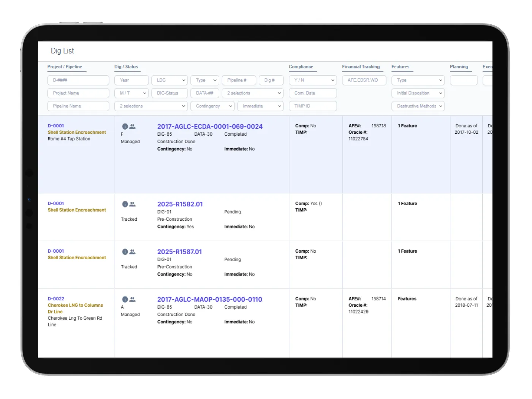Image resolution: width=532 pixels, height=399 pixels.
Task: Click the D-0022 project link
Action: [55, 299]
